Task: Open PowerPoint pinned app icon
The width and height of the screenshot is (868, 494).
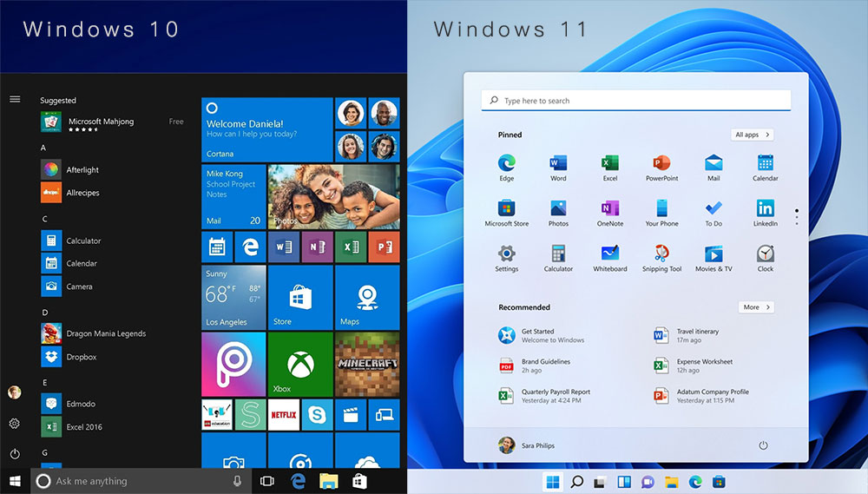Action: pos(661,168)
